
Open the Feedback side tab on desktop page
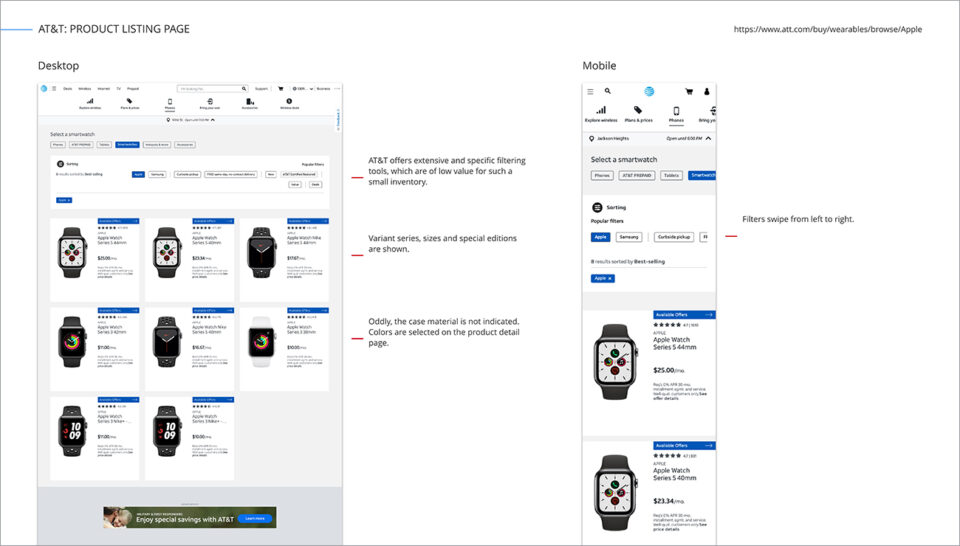[338, 121]
